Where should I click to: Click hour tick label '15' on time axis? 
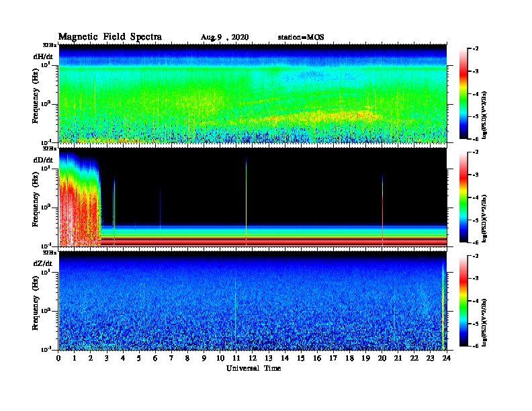pyautogui.click(x=301, y=358)
